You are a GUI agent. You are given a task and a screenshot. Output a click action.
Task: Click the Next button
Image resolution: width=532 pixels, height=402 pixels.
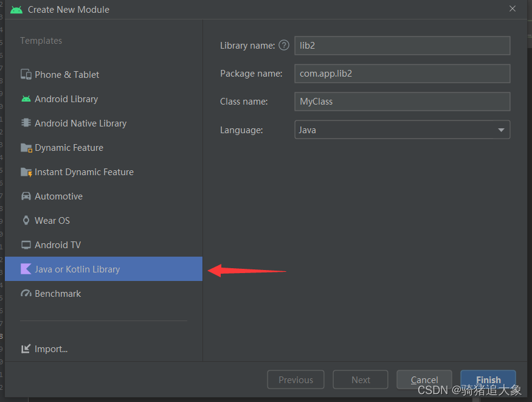point(361,379)
